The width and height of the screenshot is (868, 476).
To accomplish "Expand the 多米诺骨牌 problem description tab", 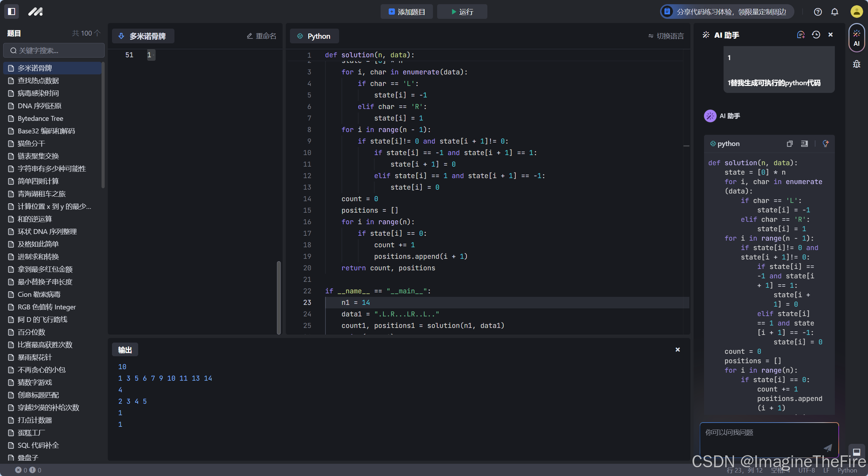I will (x=143, y=36).
